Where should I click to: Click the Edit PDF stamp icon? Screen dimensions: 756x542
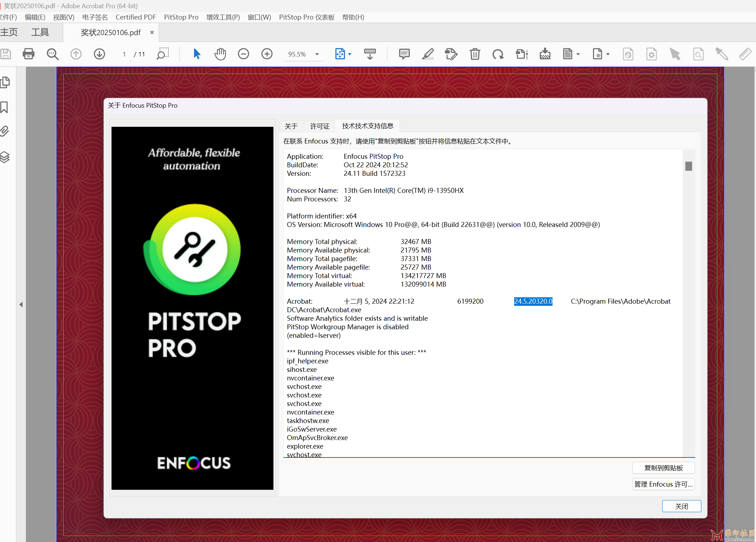[x=451, y=54]
